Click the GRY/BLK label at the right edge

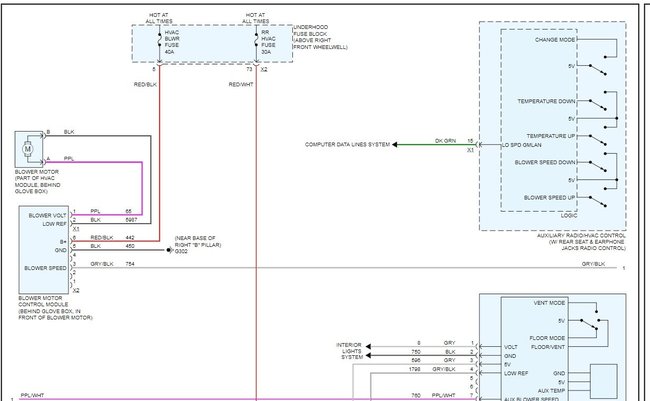(x=593, y=263)
